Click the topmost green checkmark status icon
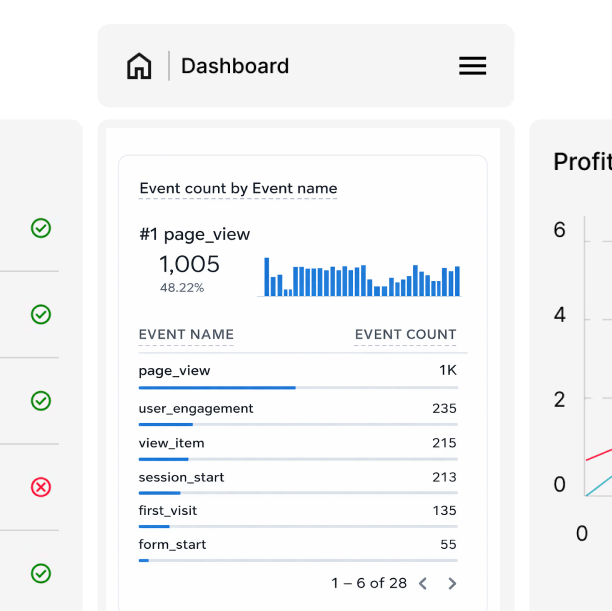The height and width of the screenshot is (611, 612). (x=41, y=228)
